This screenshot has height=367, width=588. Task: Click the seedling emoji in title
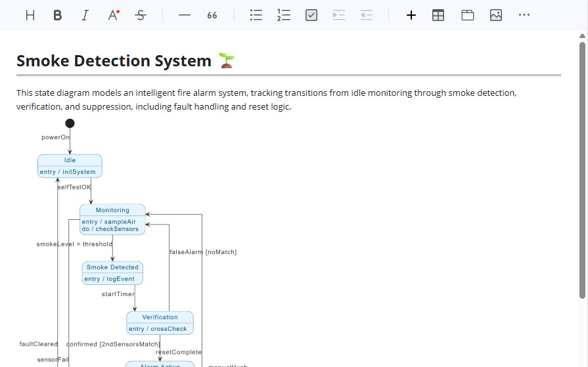point(227,61)
